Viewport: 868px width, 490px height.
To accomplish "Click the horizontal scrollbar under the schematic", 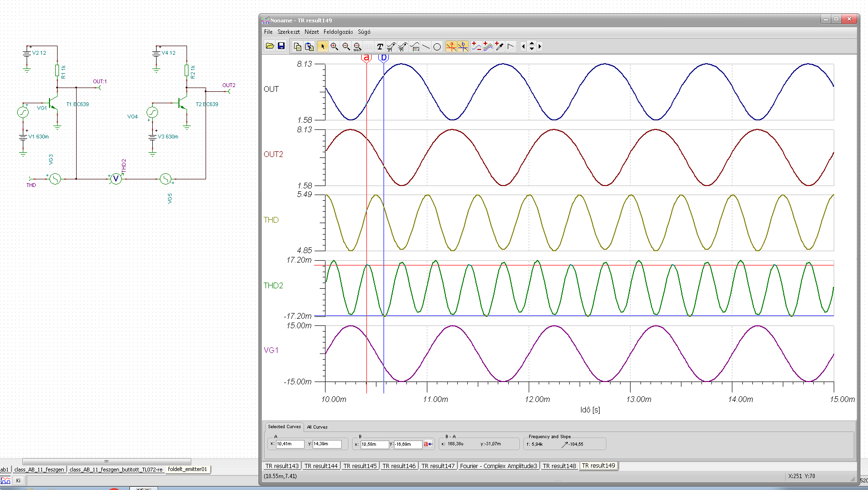I will point(107,461).
